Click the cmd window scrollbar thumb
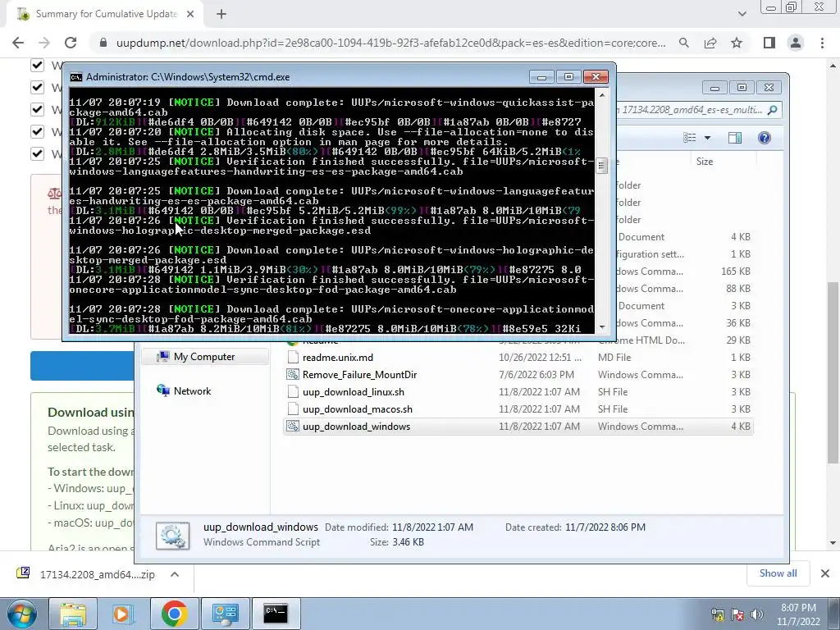Screen dimensions: 840x630 (x=601, y=166)
